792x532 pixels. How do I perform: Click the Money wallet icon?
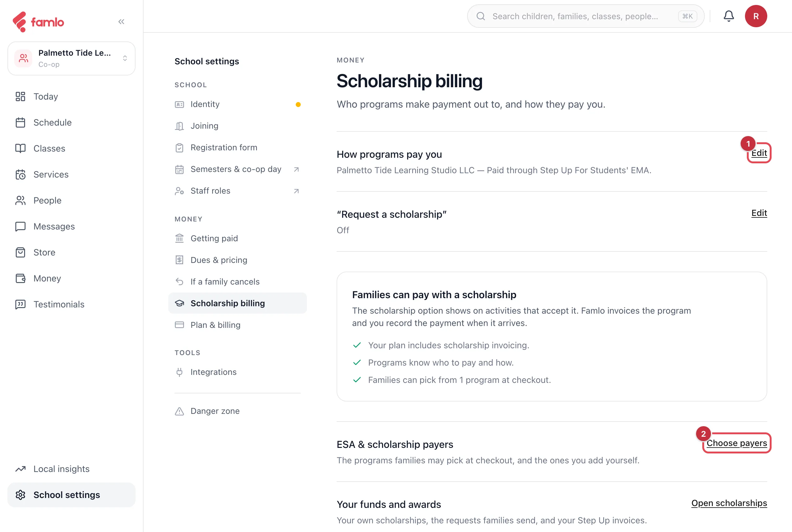pos(20,278)
